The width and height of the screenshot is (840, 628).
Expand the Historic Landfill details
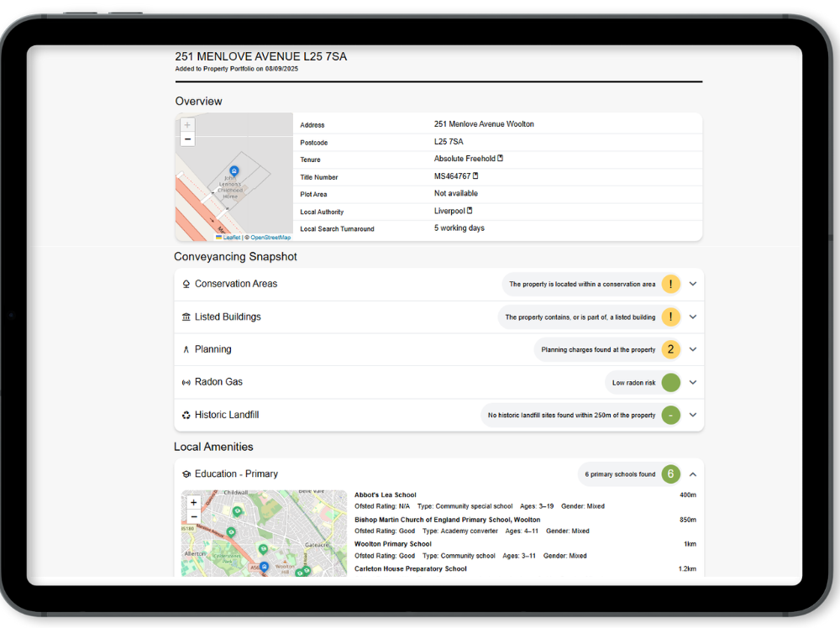tap(693, 415)
